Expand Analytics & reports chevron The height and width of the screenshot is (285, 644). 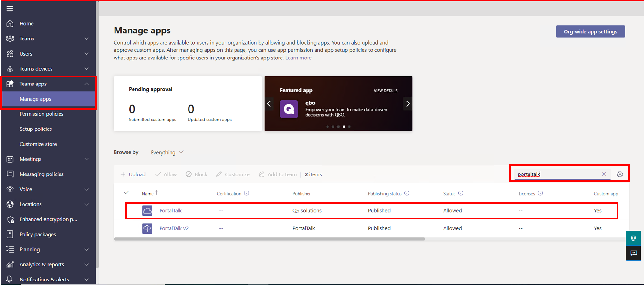[87, 264]
